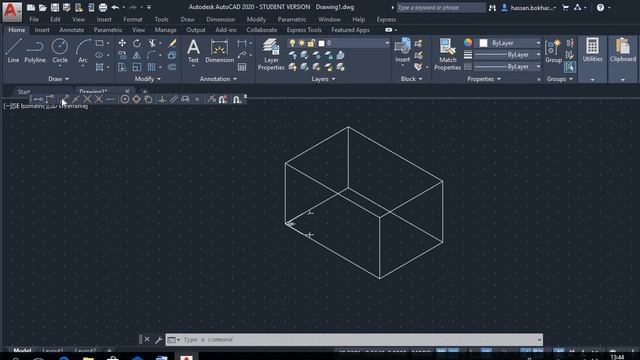Toggle layer on/off lightbulb in layer dropdown
This screenshot has width=640, height=360.
tap(292, 43)
